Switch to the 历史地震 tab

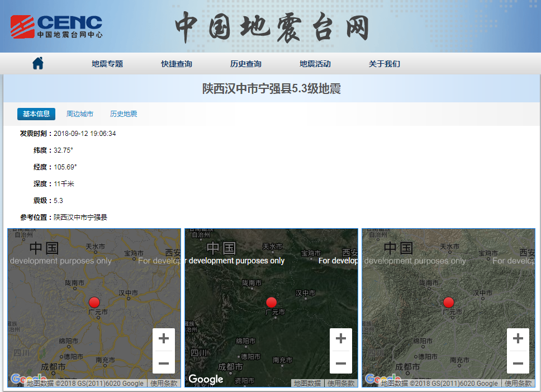[124, 114]
